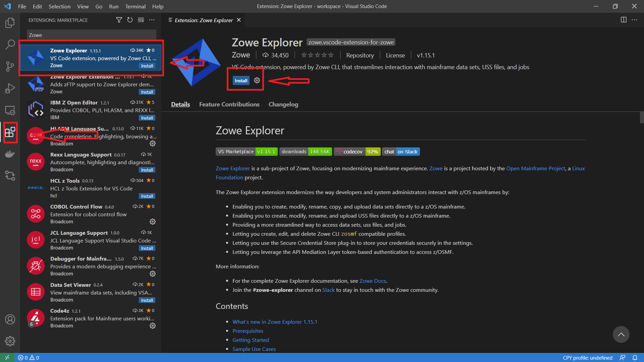
Task: Open the Search view icon
Action: click(x=10, y=44)
